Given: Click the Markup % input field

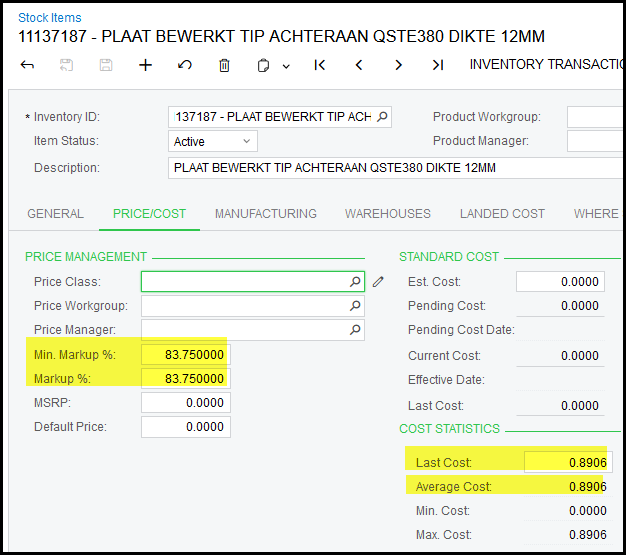Looking at the screenshot, I should (x=185, y=378).
